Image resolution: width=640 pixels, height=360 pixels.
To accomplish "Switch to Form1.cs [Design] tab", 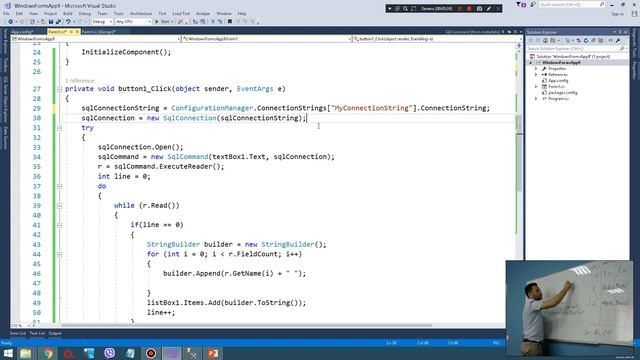I will coord(98,31).
